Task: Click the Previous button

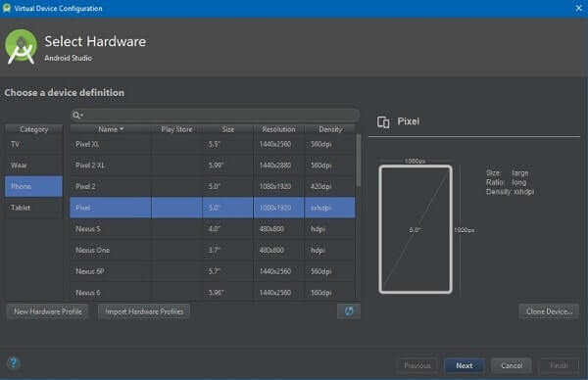Action: click(x=417, y=365)
